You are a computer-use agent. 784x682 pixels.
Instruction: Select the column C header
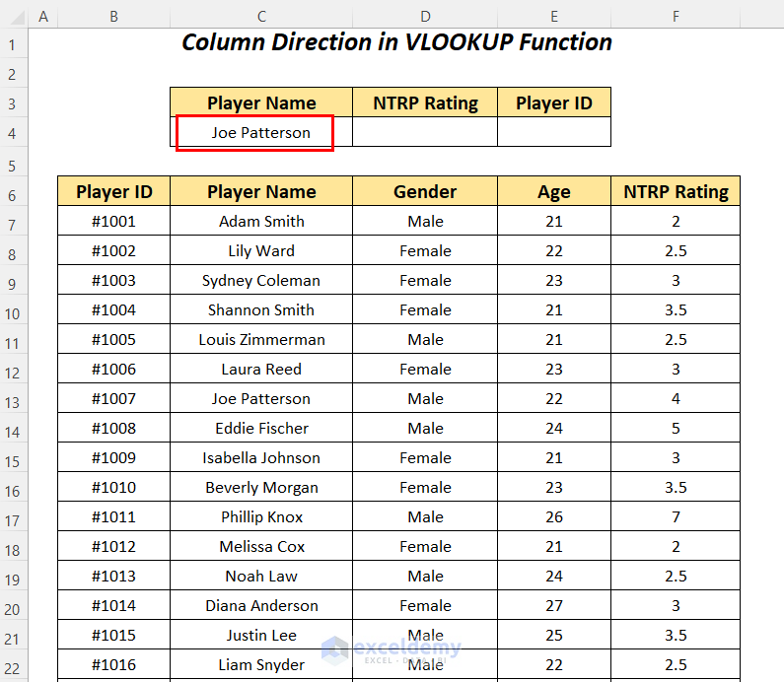[261, 17]
